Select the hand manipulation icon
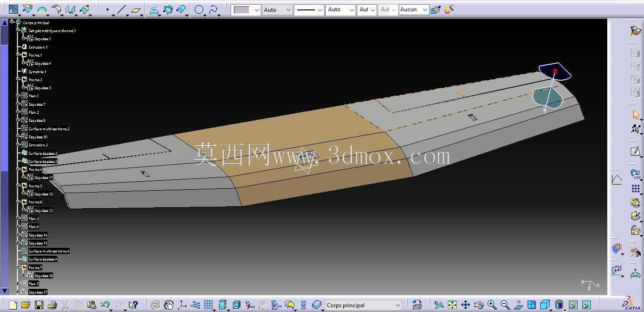Screen dimensions: 644x312 [x=169, y=305]
